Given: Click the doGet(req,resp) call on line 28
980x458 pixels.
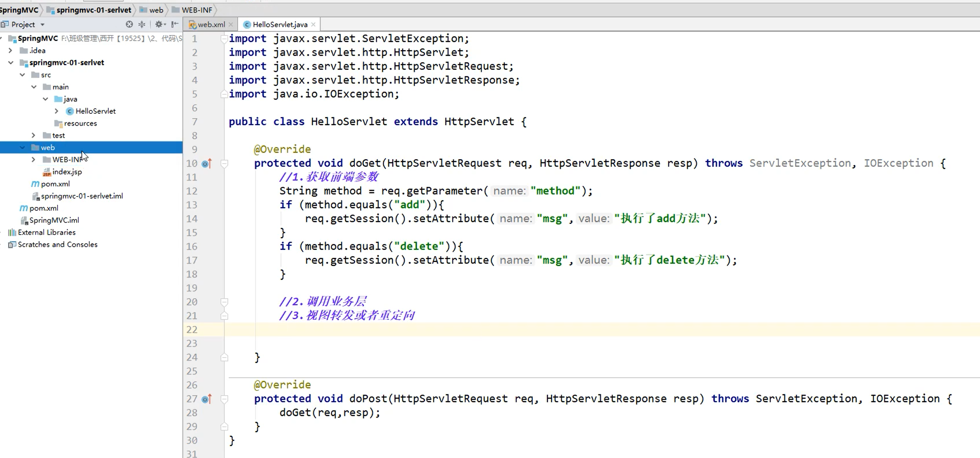Looking at the screenshot, I should [x=330, y=413].
